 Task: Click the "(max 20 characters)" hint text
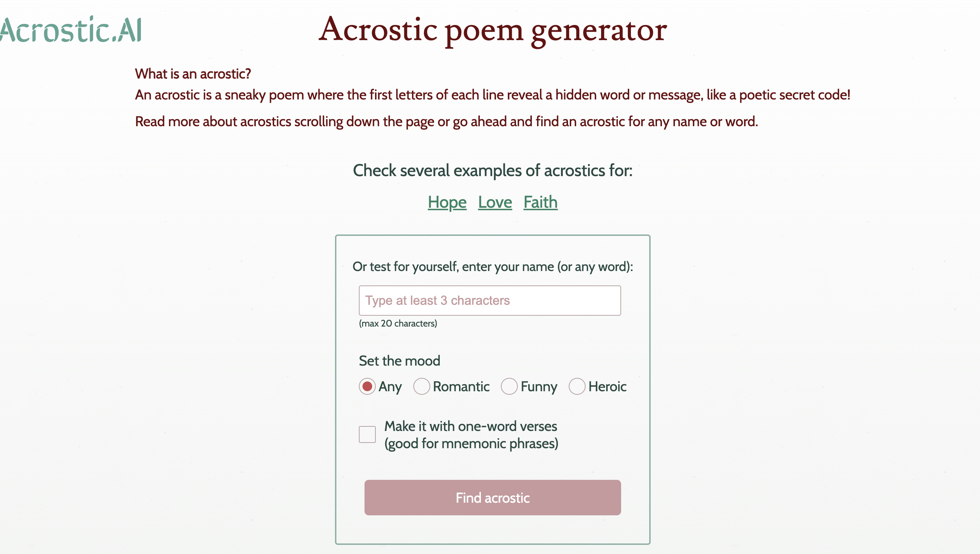point(398,323)
